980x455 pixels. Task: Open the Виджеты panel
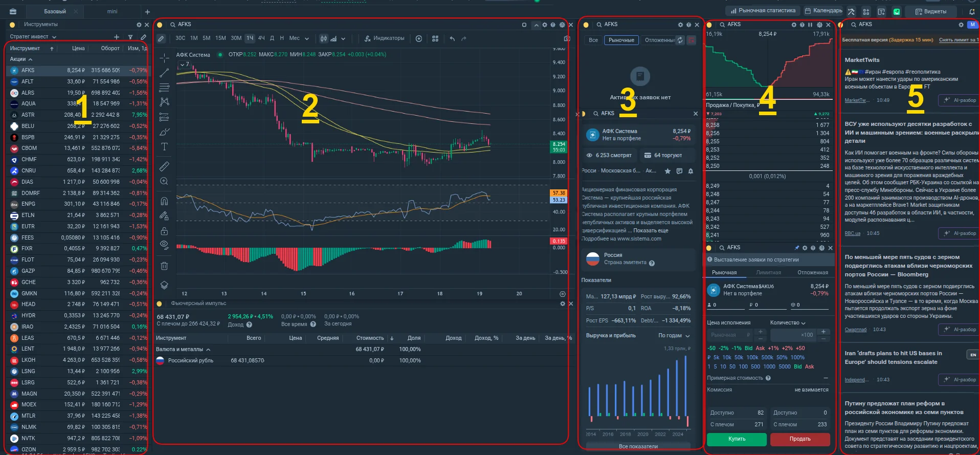coord(931,11)
